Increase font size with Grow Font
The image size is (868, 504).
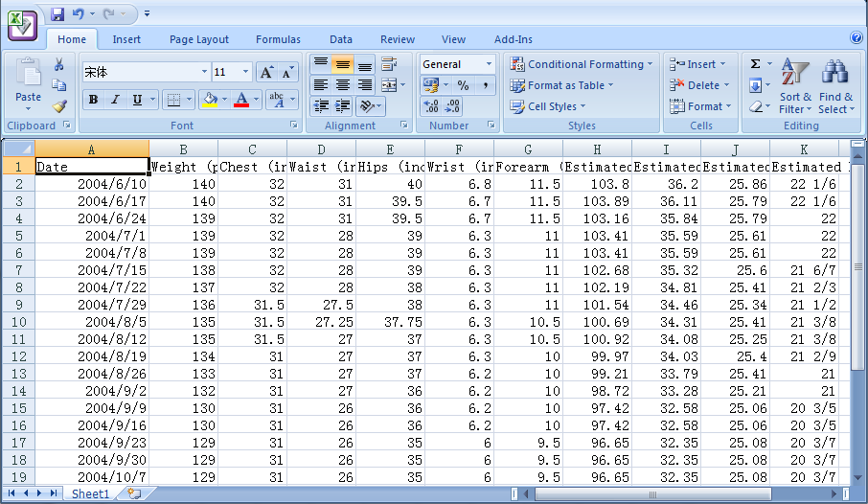click(x=267, y=72)
